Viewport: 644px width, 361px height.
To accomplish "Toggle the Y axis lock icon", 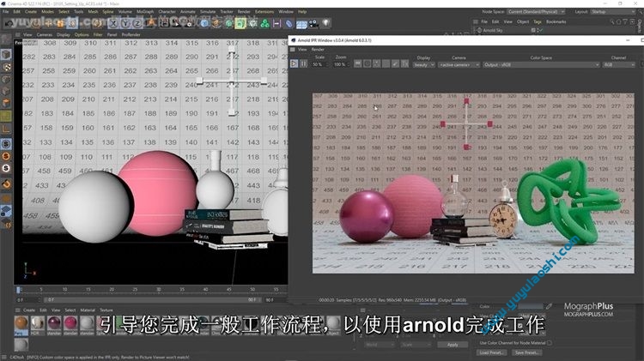I will click(125, 23).
